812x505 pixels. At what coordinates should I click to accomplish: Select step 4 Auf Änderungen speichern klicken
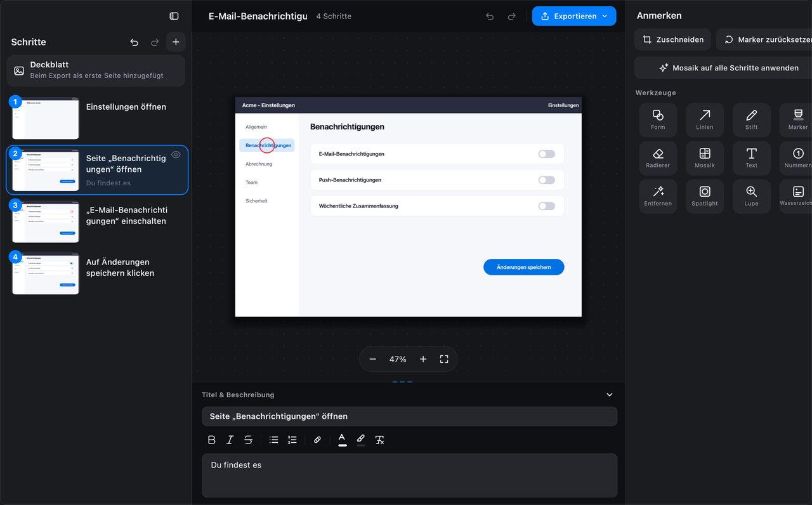(97, 273)
